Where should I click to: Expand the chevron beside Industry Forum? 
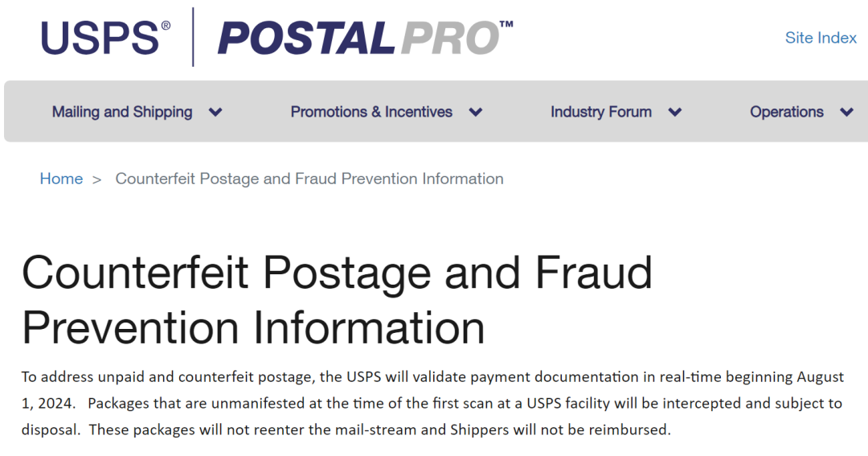point(675,113)
